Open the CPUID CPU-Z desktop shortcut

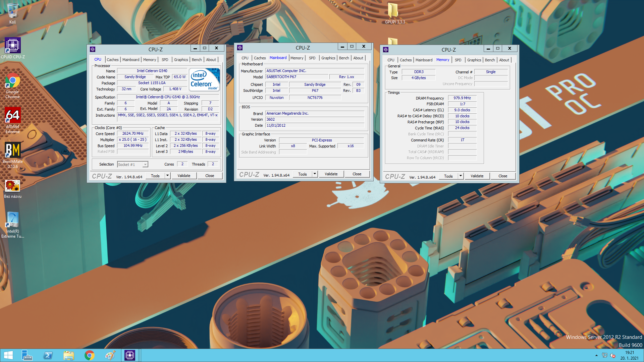[x=12, y=48]
